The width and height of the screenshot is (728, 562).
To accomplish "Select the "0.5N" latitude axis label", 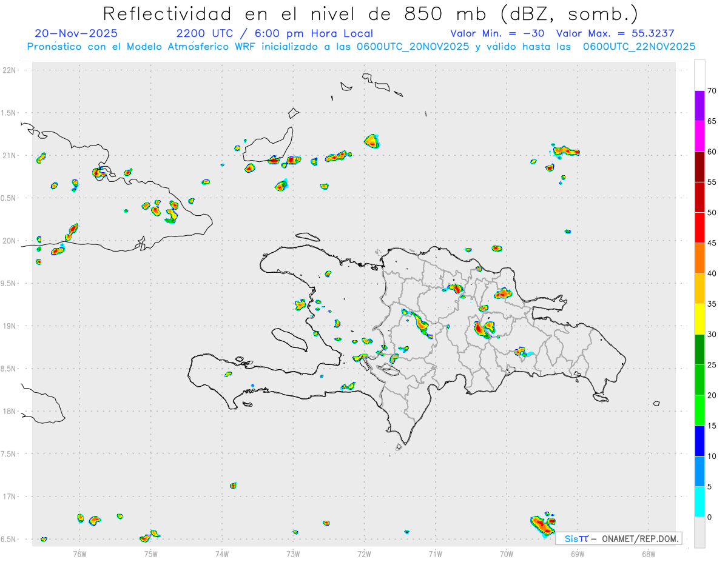I will click(x=9, y=198).
